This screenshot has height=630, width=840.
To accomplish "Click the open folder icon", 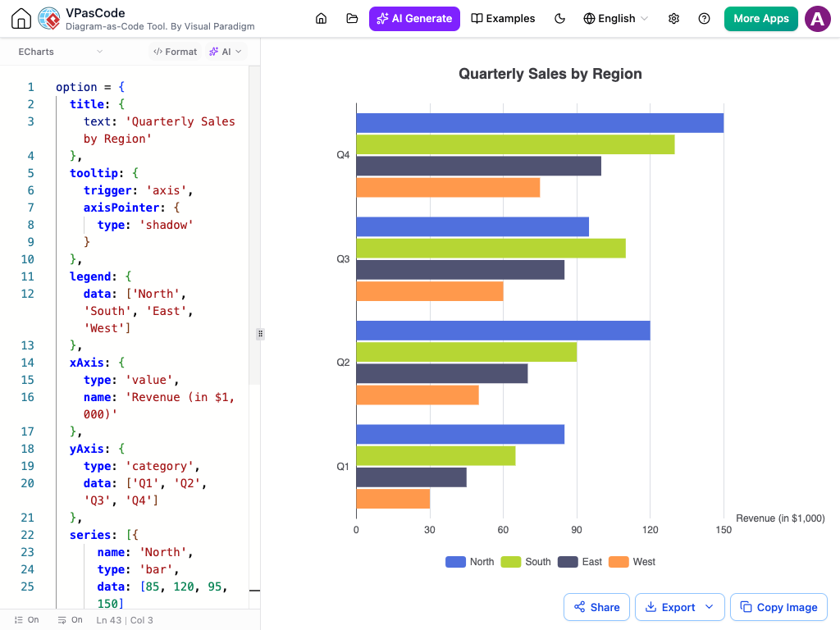I will click(x=352, y=19).
